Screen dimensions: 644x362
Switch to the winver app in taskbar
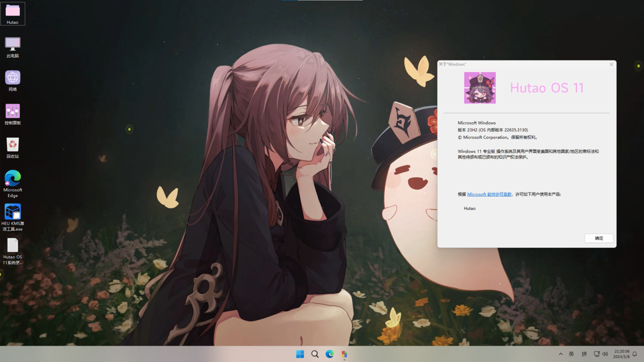pyautogui.click(x=344, y=354)
